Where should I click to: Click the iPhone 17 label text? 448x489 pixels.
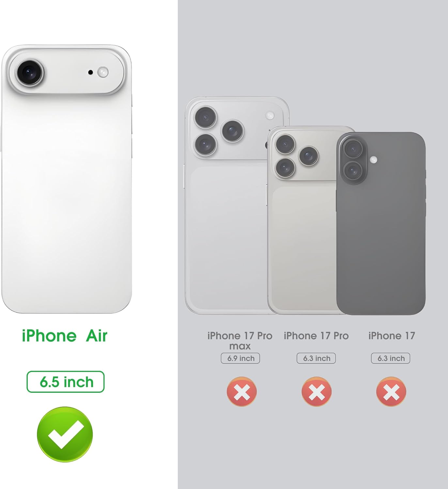(392, 336)
